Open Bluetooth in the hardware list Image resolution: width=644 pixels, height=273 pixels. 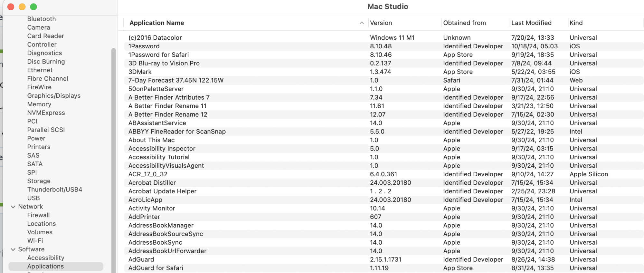[42, 19]
